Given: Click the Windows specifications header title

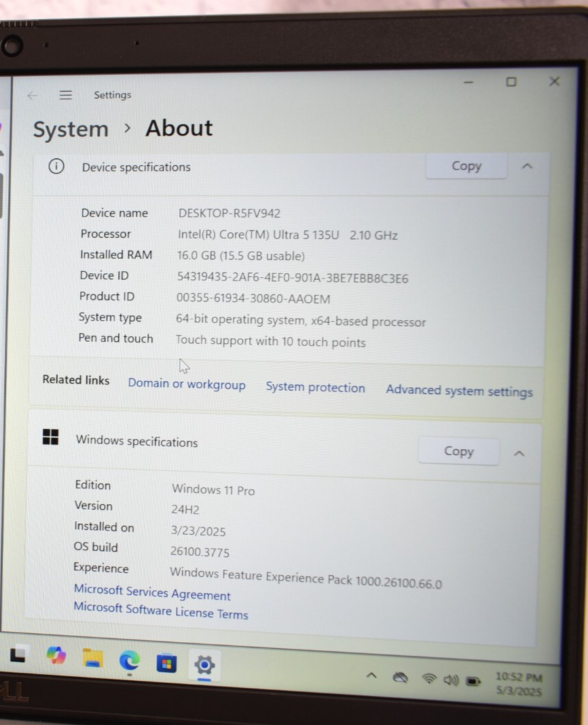Looking at the screenshot, I should (136, 441).
